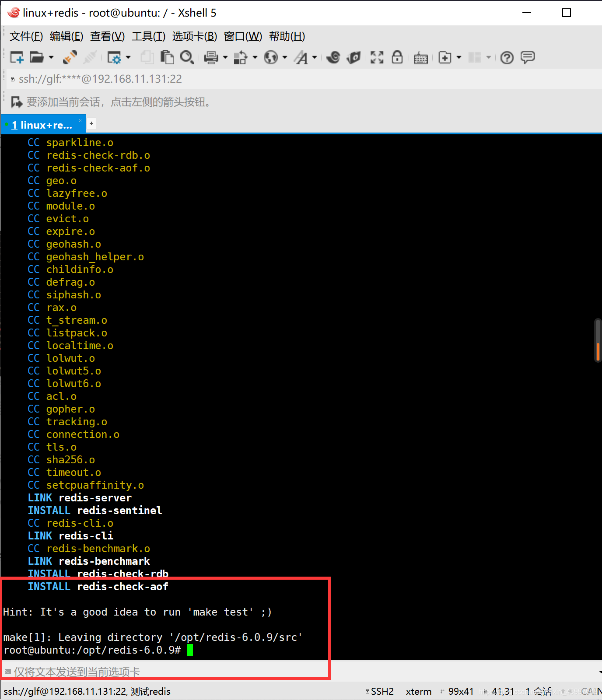Image resolution: width=602 pixels, height=700 pixels.
Task: Click the globe encoding icon
Action: [271, 57]
